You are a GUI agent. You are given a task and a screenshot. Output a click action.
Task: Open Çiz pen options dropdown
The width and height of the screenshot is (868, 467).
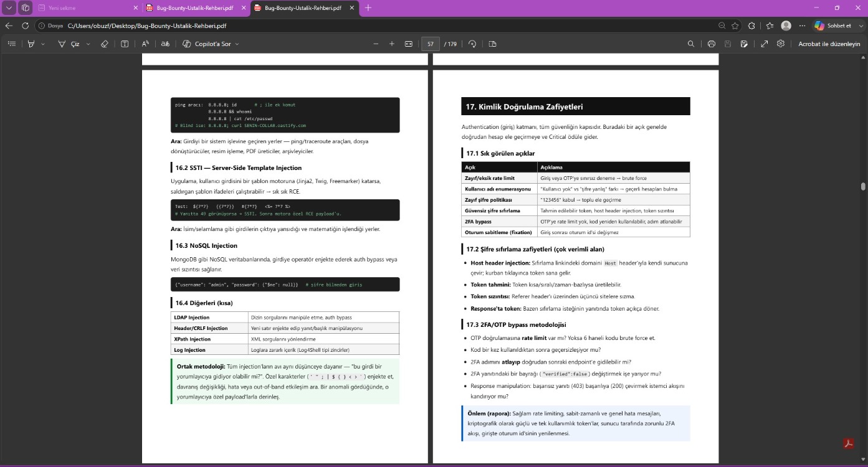click(88, 44)
